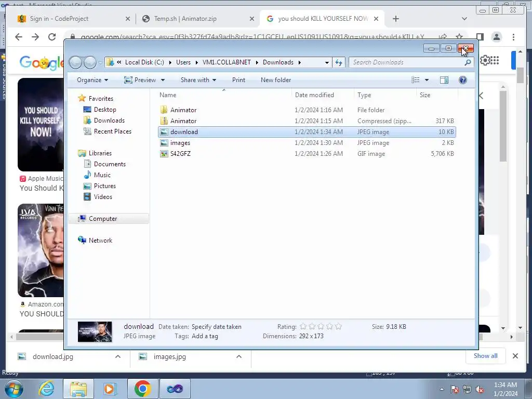Expand the address bar history dropdown
532x399 pixels.
click(x=327, y=62)
